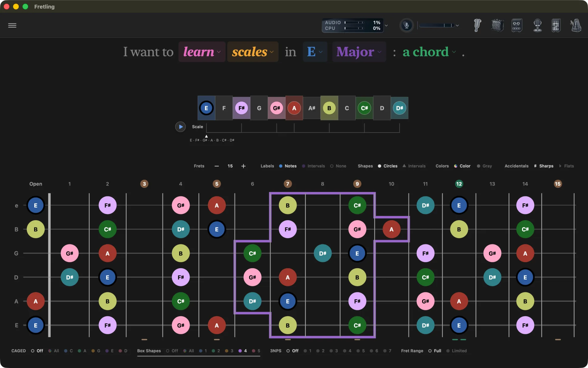588x368 pixels.
Task: Click the input level meter bar
Action: pos(436,26)
